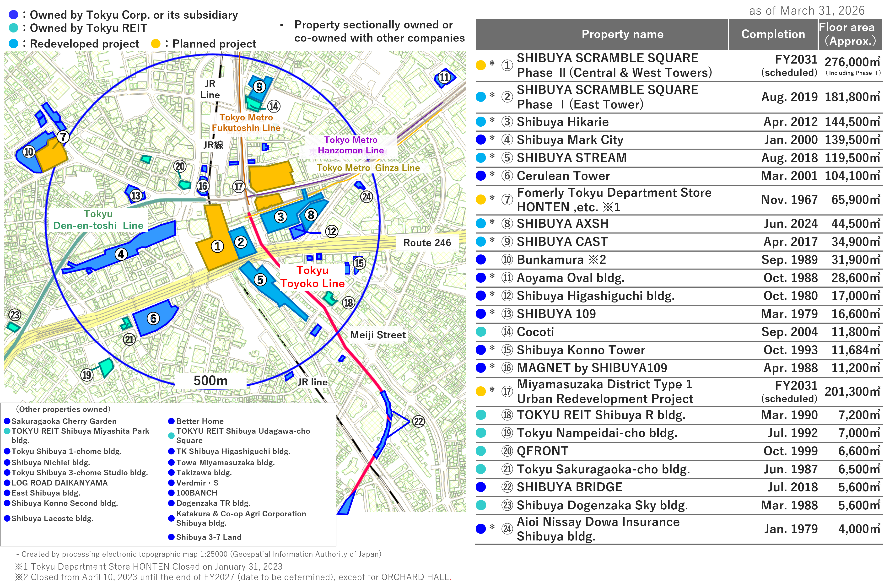Click 'Cerulean Tower' in the table
The height and width of the screenshot is (588, 884).
coord(563,176)
